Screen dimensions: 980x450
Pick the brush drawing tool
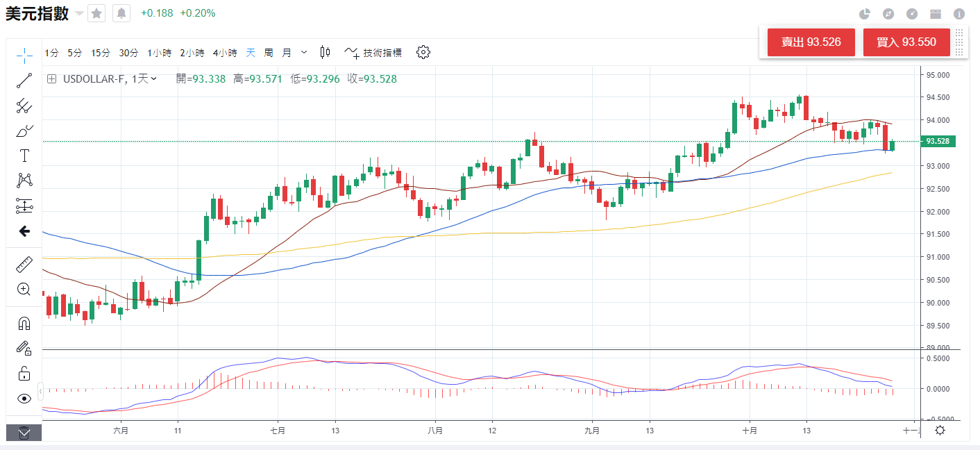coord(24,131)
